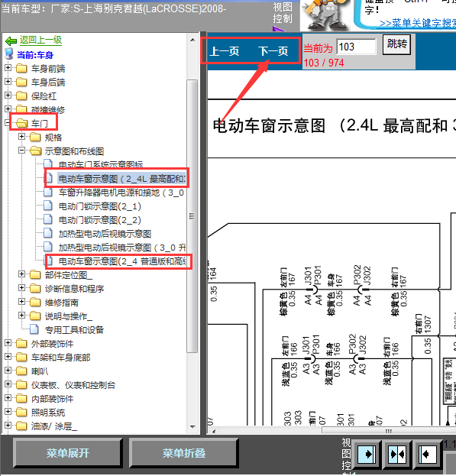The width and height of the screenshot is (456, 476).
Task: Click the 内部装饰件 folder icon
Action: point(21,398)
